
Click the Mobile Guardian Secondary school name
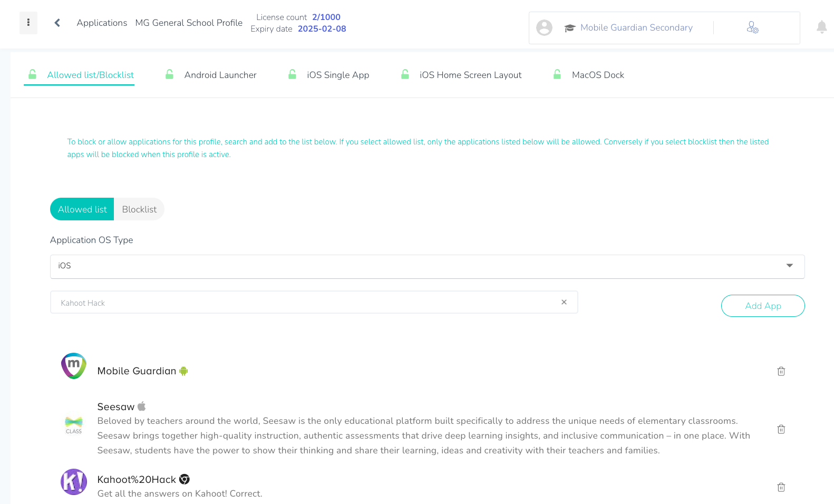click(636, 27)
